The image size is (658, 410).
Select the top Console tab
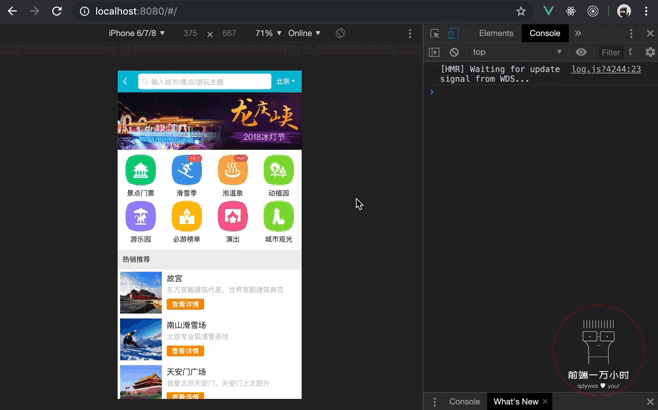coord(545,34)
